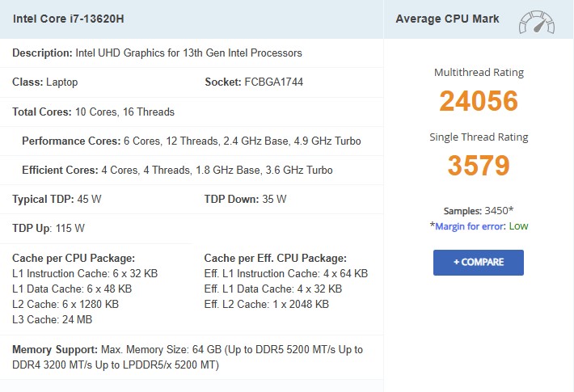
Task: Select the Average CPU Mark title
Action: click(447, 19)
